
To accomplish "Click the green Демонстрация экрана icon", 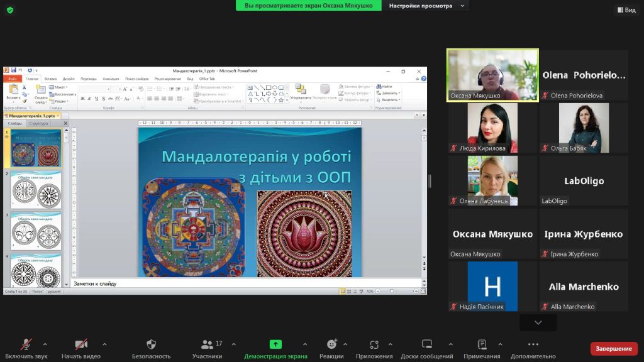I will point(275,344).
